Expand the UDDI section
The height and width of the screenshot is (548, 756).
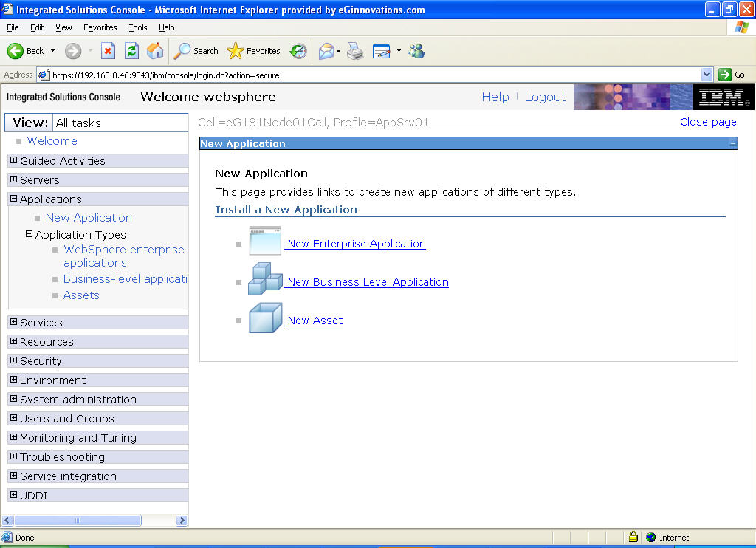[x=14, y=495]
